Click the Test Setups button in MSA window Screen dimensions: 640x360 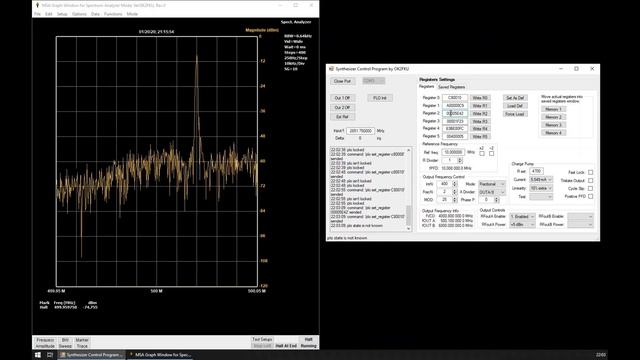[x=262, y=340]
